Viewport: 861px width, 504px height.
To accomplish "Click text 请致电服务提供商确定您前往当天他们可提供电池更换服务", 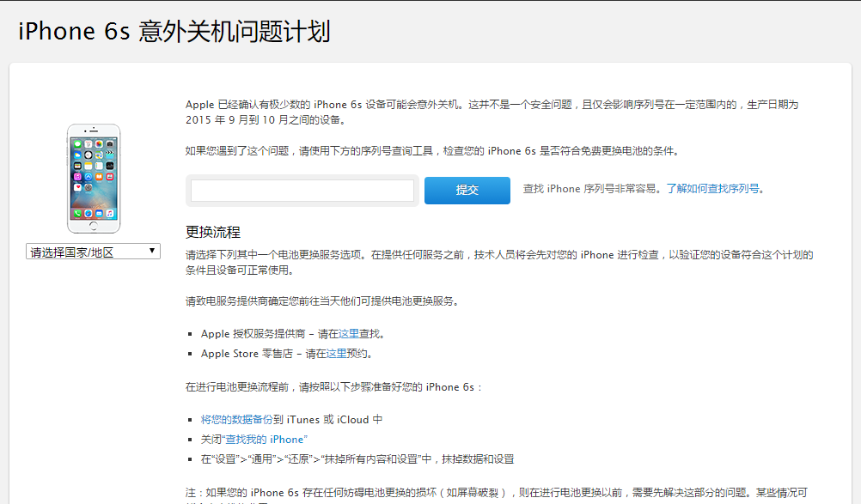I will tap(321, 301).
